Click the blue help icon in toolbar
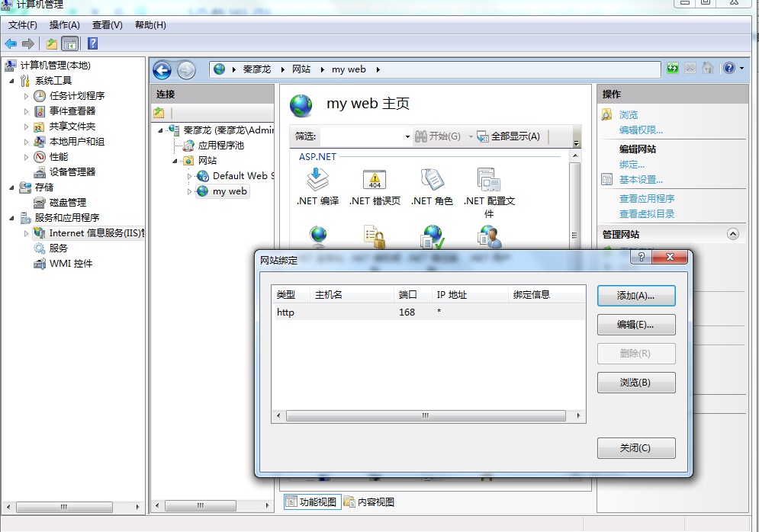Image resolution: width=759 pixels, height=532 pixels. [92, 44]
